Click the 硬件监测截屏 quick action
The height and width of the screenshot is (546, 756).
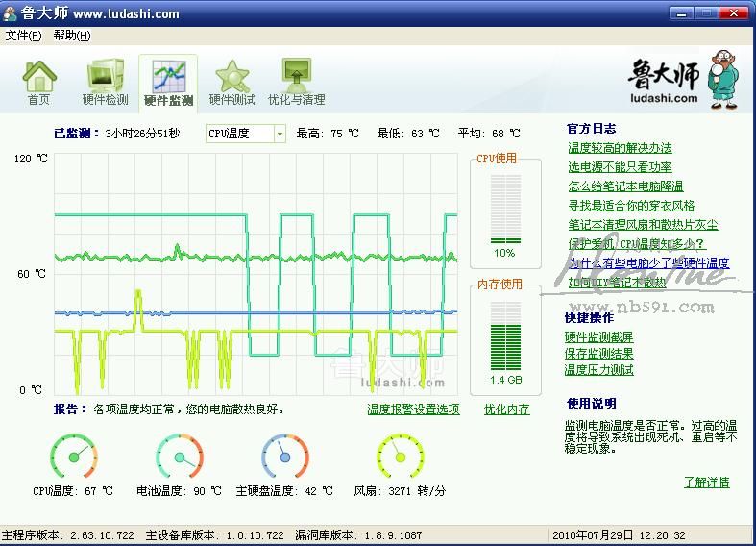pos(599,337)
